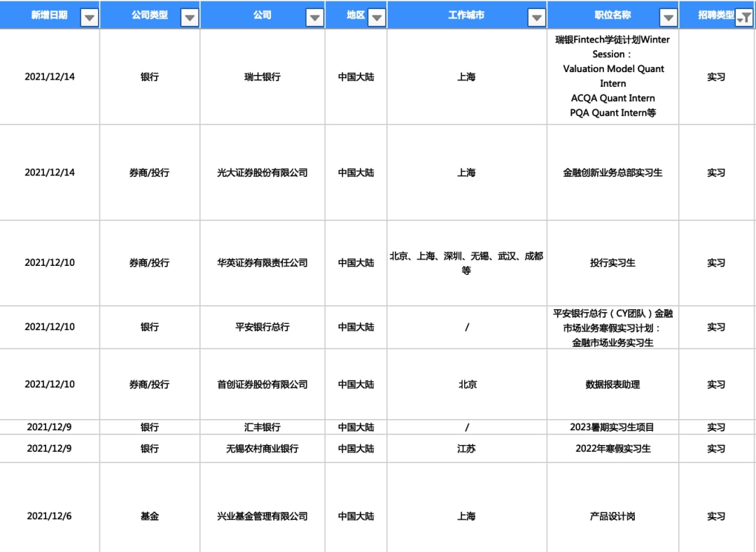Open the 新增日期 column filter dropdown
Viewport: 756px width, 552px height.
tap(89, 17)
